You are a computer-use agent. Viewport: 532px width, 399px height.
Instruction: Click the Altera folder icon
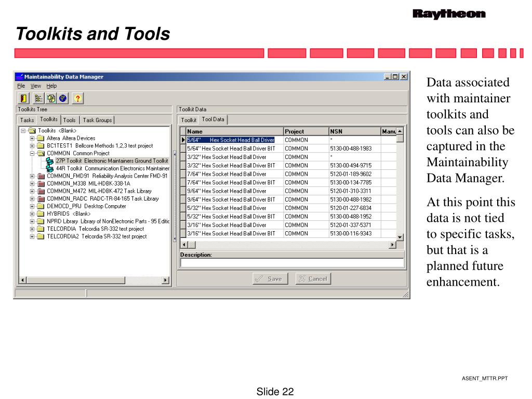coord(41,138)
